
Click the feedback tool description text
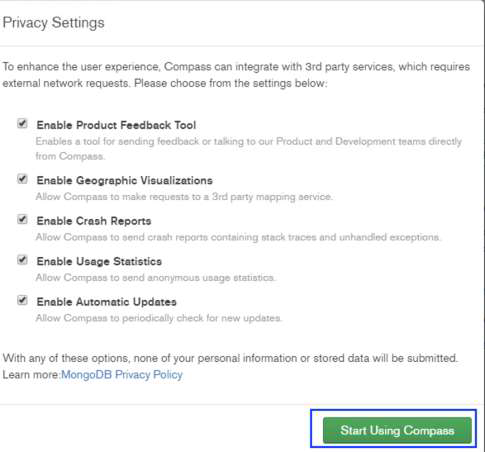249,148
